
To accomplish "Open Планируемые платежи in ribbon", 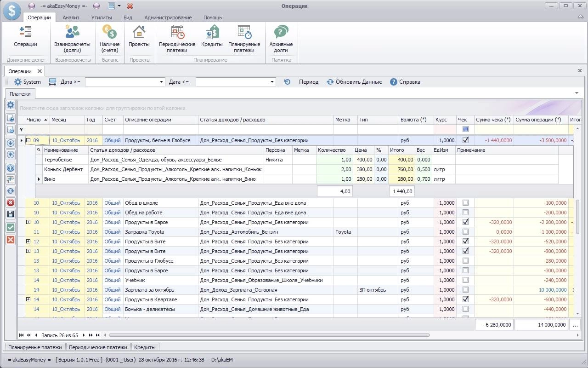I will 244,39.
